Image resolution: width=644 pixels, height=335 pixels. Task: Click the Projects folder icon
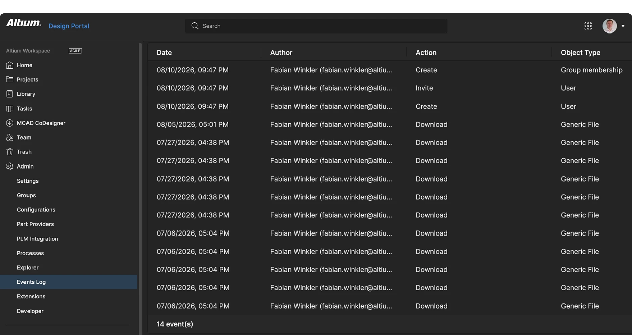pyautogui.click(x=10, y=80)
